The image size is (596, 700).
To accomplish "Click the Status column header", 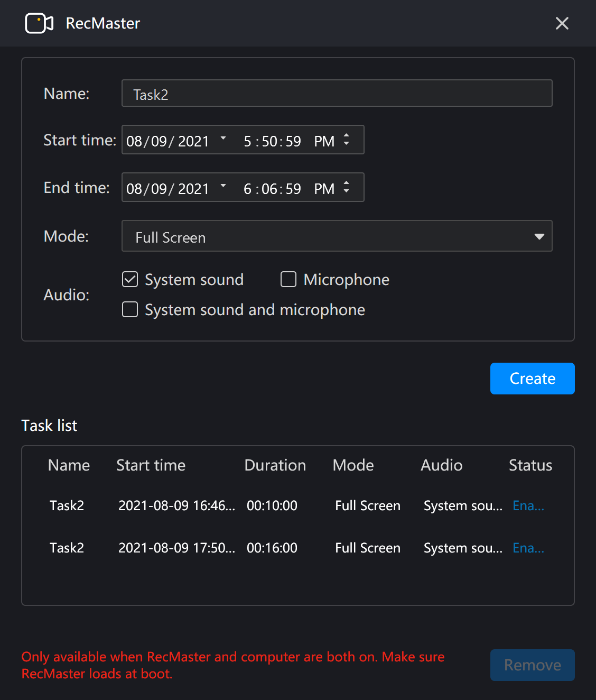I will [x=530, y=465].
